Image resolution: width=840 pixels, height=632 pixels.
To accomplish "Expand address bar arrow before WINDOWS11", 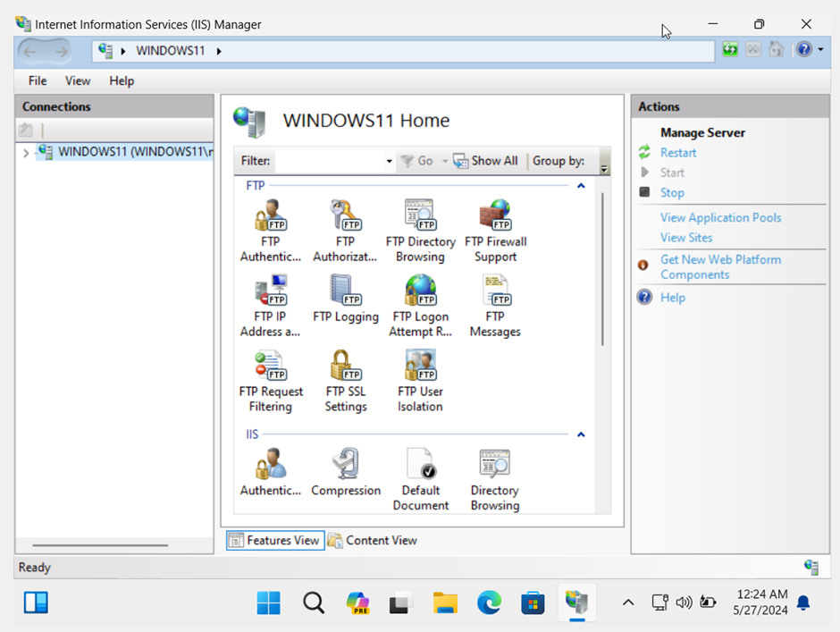I will 123,52.
